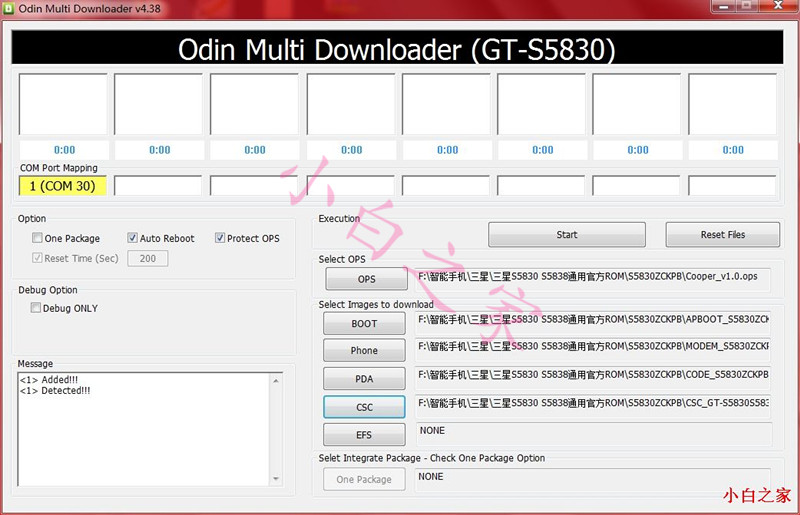Click the EFS path field showing NONE
800x515 pixels.
point(593,434)
